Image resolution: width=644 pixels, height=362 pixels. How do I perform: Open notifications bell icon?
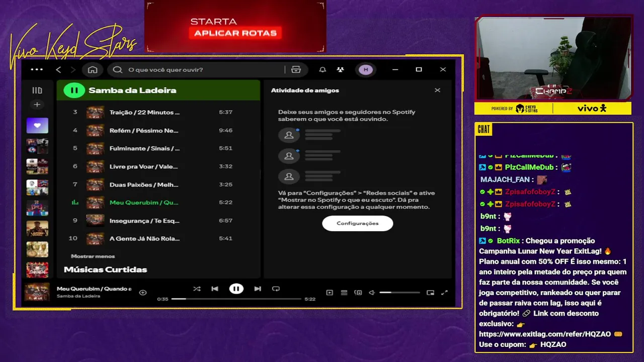pyautogui.click(x=323, y=69)
